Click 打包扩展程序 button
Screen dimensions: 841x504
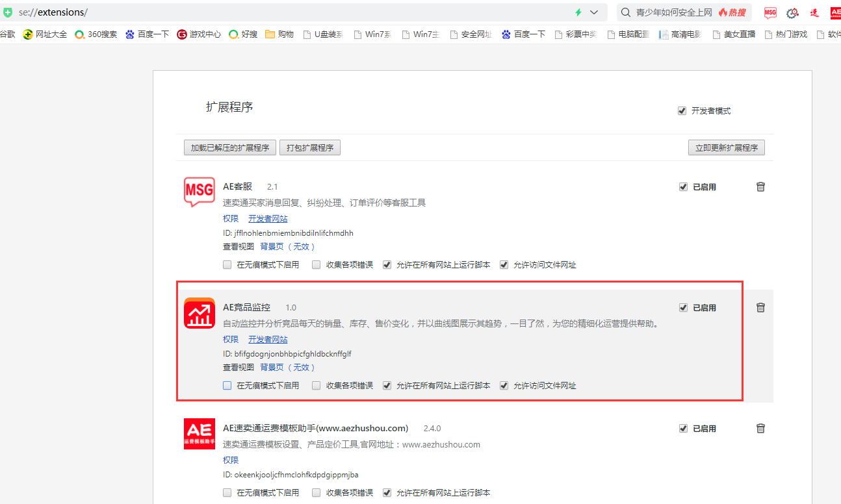pos(310,147)
